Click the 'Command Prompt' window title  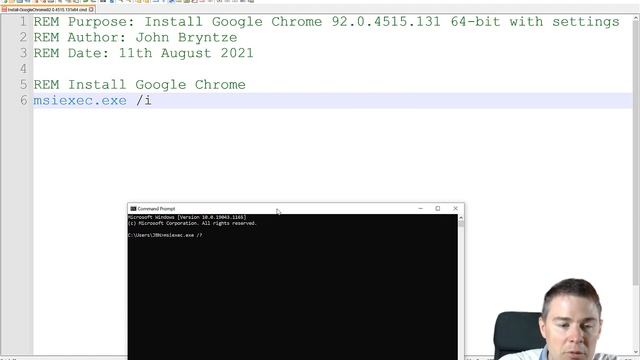(156, 209)
